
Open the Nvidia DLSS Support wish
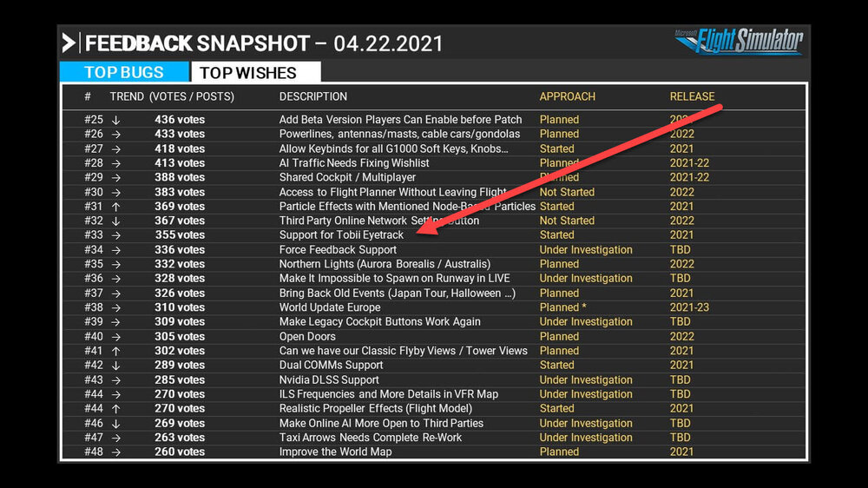pos(329,379)
